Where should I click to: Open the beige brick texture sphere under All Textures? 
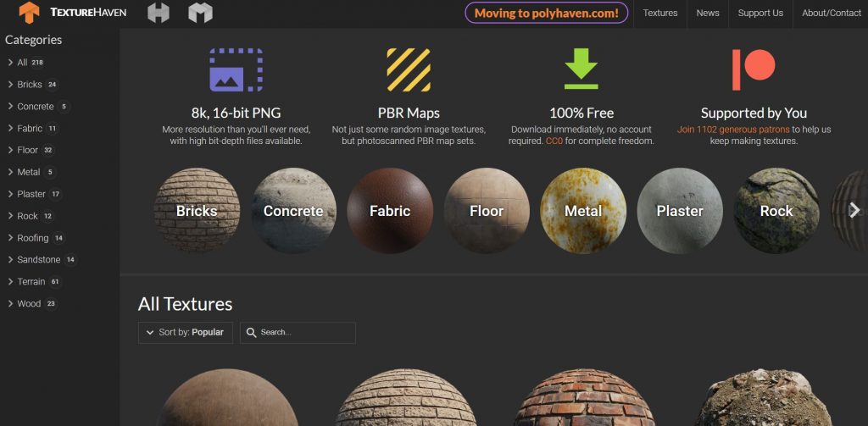406,398
